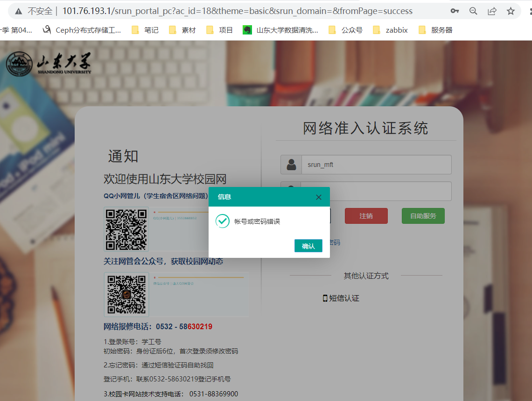Screen dimensions: 532x401
Task: Click the 其他认证方式 label
Action: click(x=366, y=276)
